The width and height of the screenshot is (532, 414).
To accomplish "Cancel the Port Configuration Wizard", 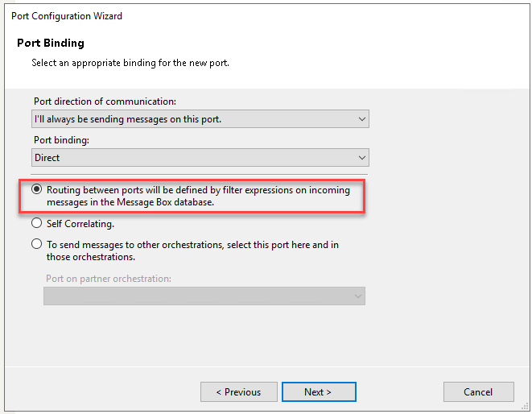I will pyautogui.click(x=478, y=392).
